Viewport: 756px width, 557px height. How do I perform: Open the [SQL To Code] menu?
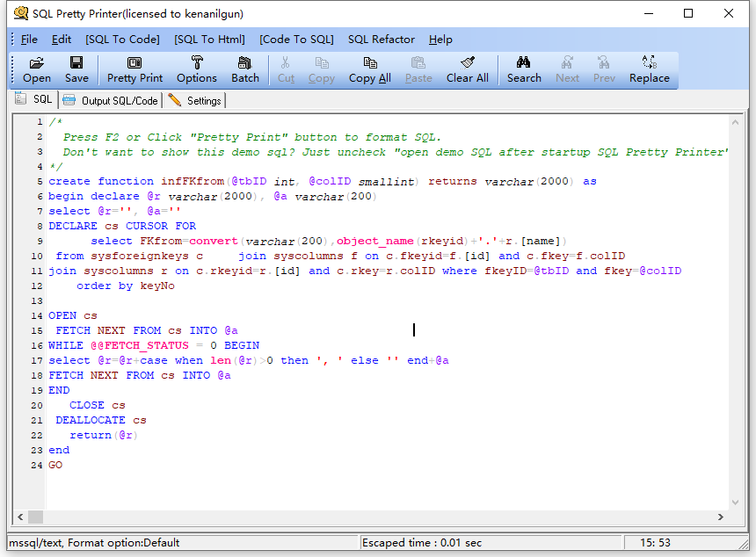click(122, 40)
